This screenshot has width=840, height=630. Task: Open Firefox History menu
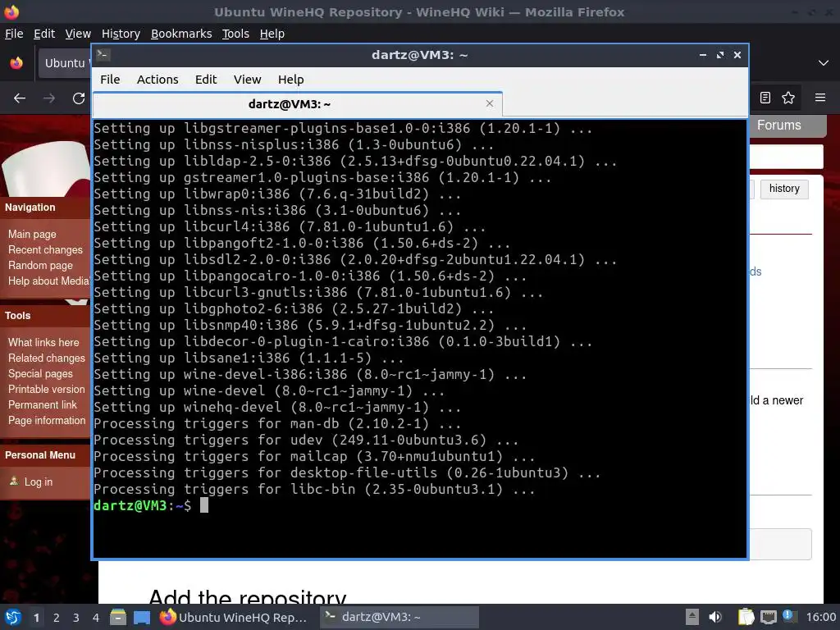coord(121,34)
